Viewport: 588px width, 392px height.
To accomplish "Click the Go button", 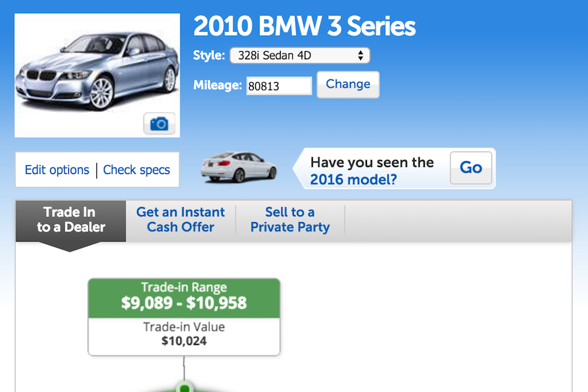I will (471, 167).
